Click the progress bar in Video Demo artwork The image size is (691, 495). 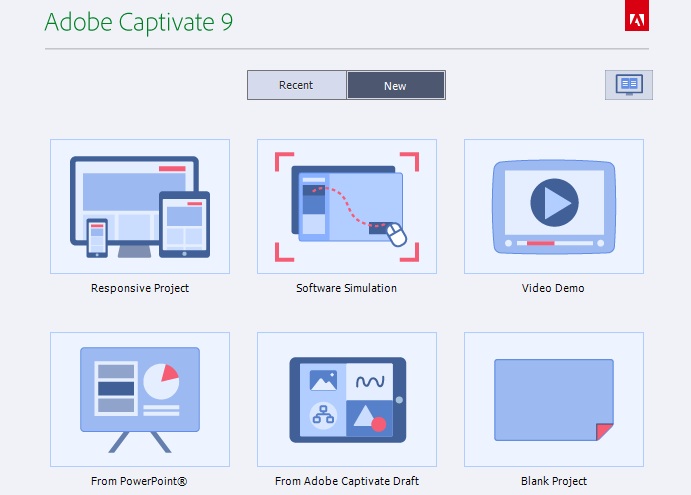(553, 243)
